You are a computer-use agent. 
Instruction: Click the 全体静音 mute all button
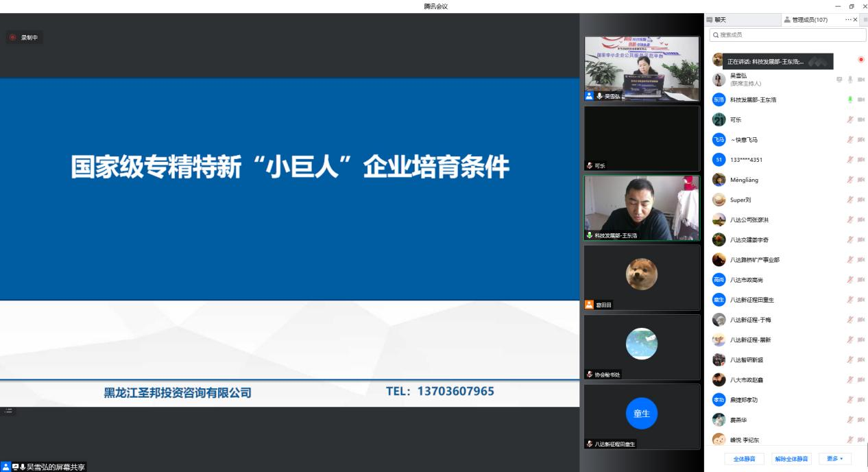click(x=744, y=458)
